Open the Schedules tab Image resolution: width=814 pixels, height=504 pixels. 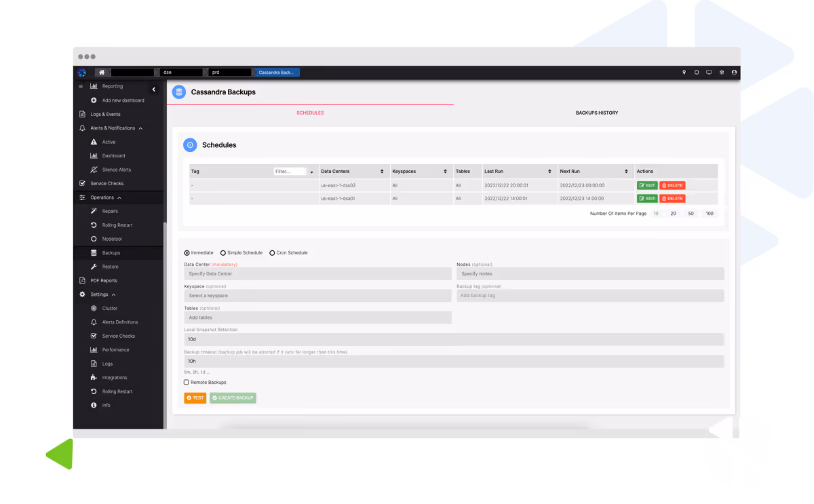(310, 113)
